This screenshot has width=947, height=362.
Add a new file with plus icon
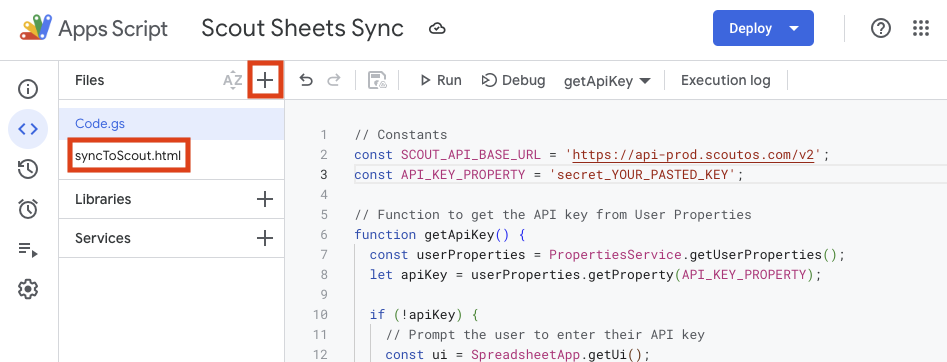(265, 80)
